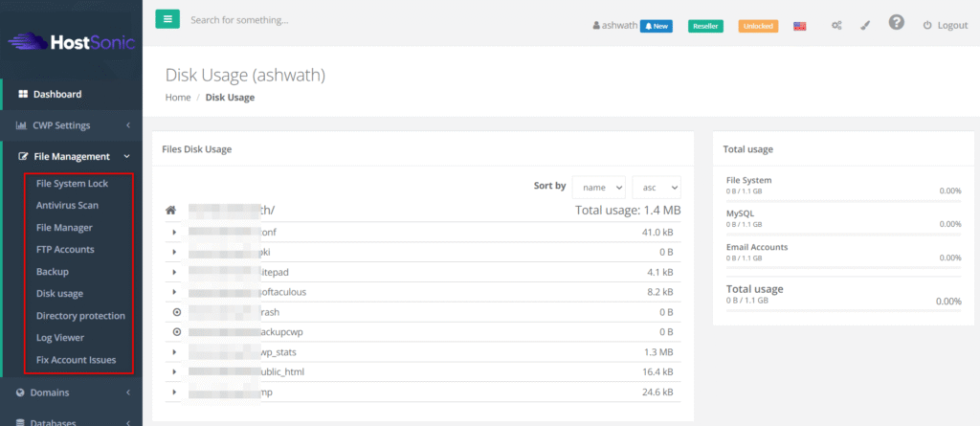Image resolution: width=980 pixels, height=426 pixels.
Task: Open File Manager link in sidebar
Action: point(64,227)
